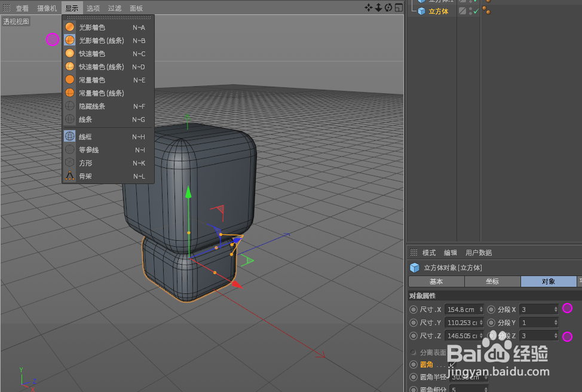This screenshot has height=392, width=582.
Task: Choose 等参线 isoparms mode
Action: coord(108,150)
